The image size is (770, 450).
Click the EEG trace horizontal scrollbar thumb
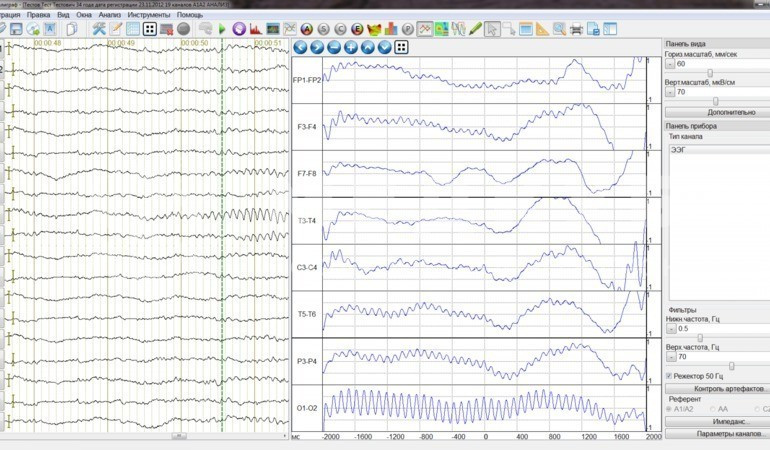[179, 436]
